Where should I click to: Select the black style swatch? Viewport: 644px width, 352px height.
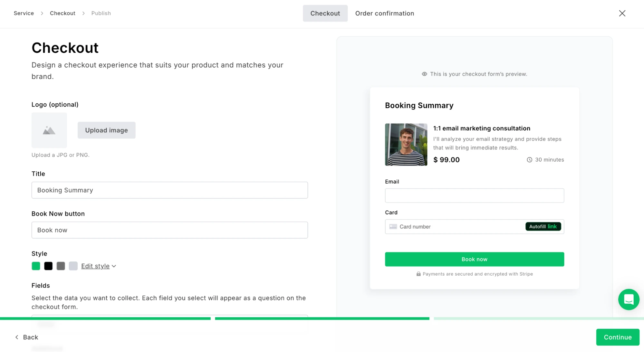(x=48, y=266)
